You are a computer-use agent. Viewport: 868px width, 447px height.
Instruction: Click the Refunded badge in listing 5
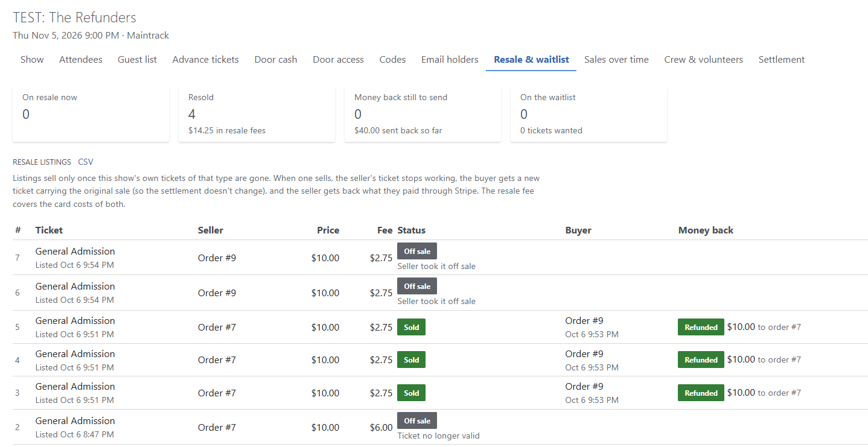click(x=701, y=327)
